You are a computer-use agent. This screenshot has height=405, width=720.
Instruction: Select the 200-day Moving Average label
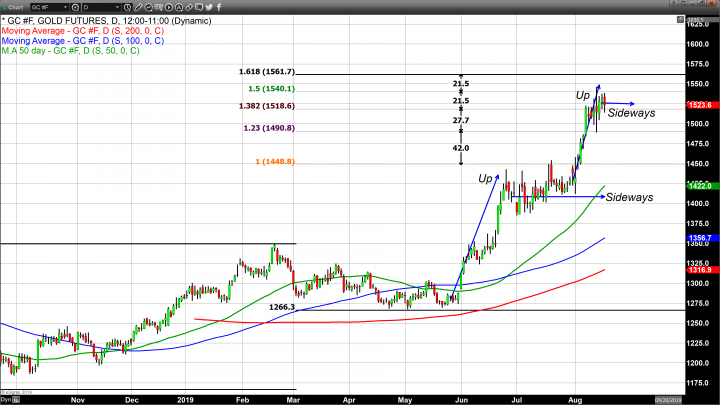(83, 31)
